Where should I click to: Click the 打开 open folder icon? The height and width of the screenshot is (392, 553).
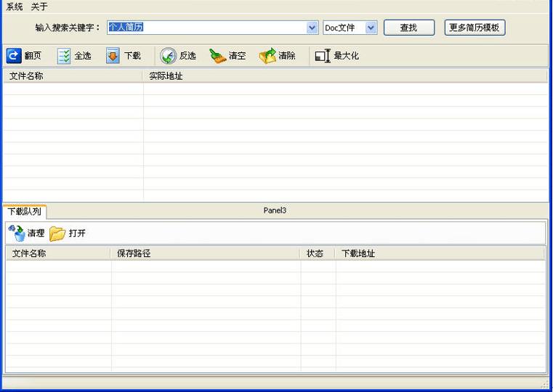[57, 234]
